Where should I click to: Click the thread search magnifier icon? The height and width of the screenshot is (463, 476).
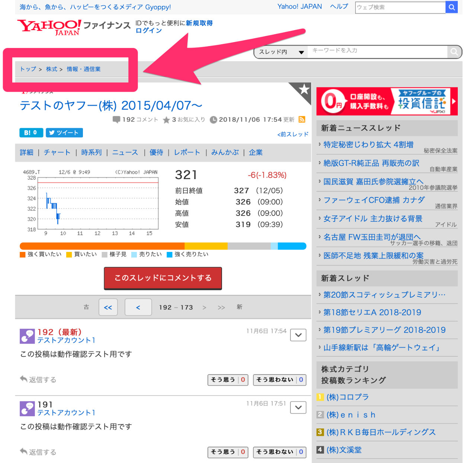[454, 52]
